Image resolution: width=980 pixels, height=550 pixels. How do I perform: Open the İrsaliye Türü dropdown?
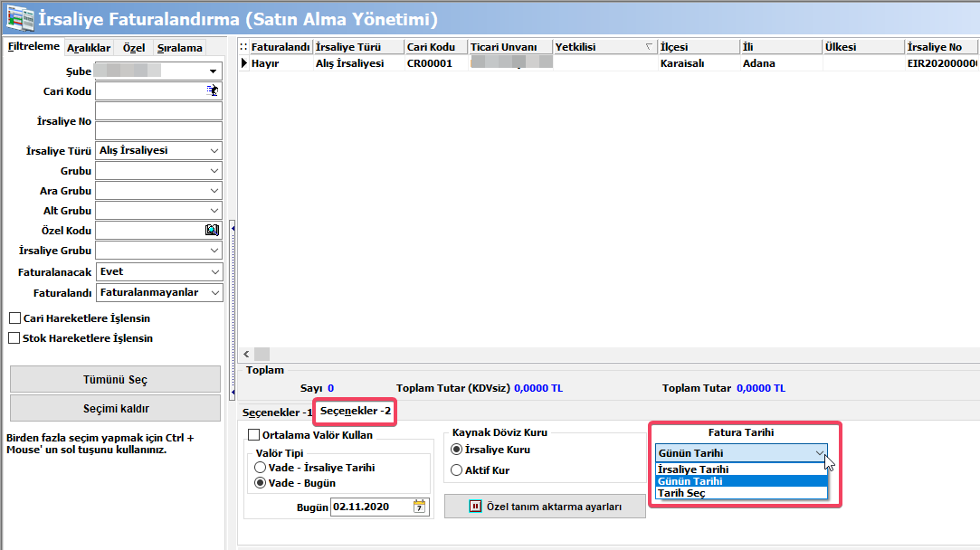coord(214,151)
